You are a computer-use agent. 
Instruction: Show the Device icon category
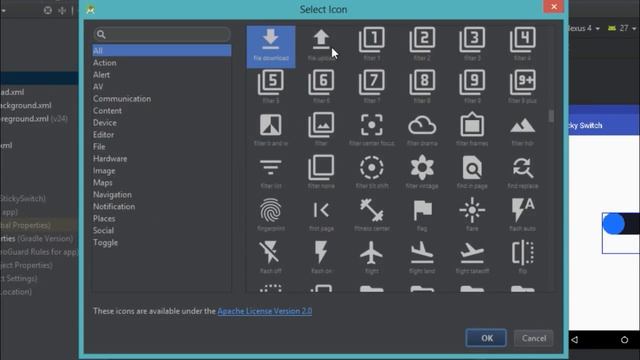(x=104, y=122)
